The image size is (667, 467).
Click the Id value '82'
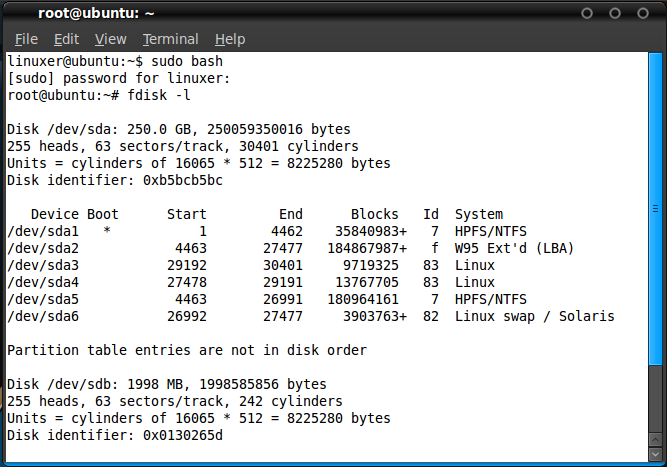[x=431, y=316]
